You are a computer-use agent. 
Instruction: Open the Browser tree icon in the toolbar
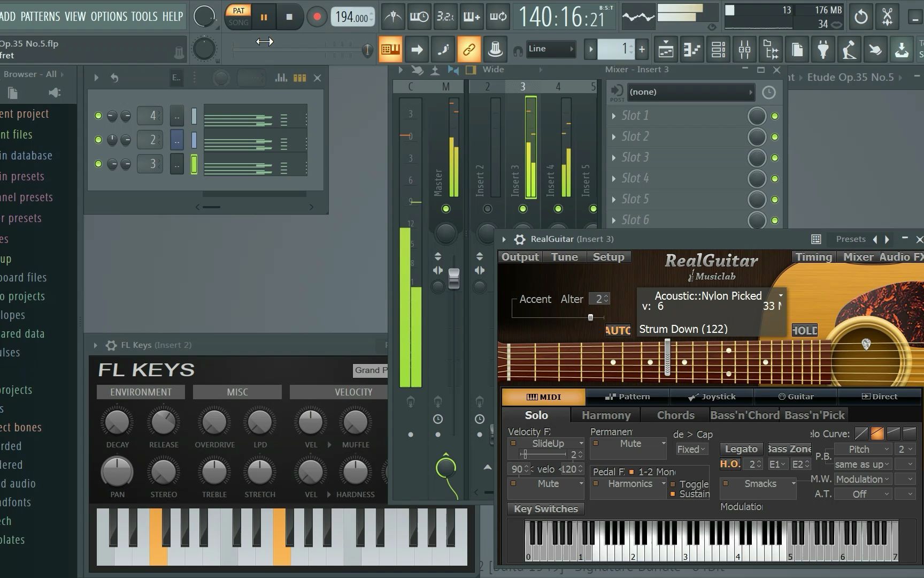pyautogui.click(x=771, y=50)
